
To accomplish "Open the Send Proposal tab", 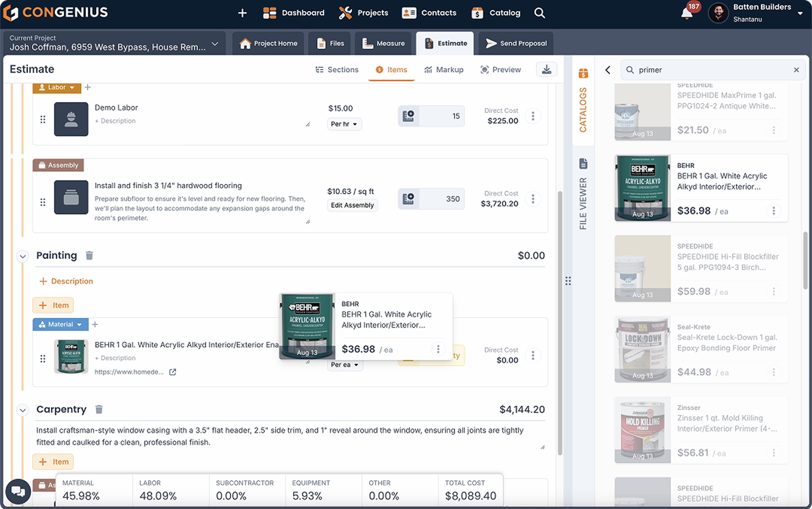I will (516, 43).
